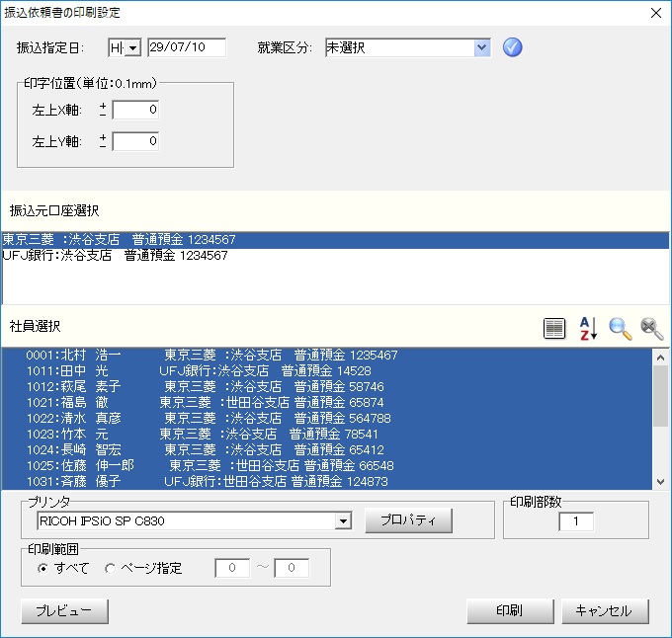Select employee 1023:竹本 元
The width and height of the screenshot is (672, 638).
pos(326,435)
